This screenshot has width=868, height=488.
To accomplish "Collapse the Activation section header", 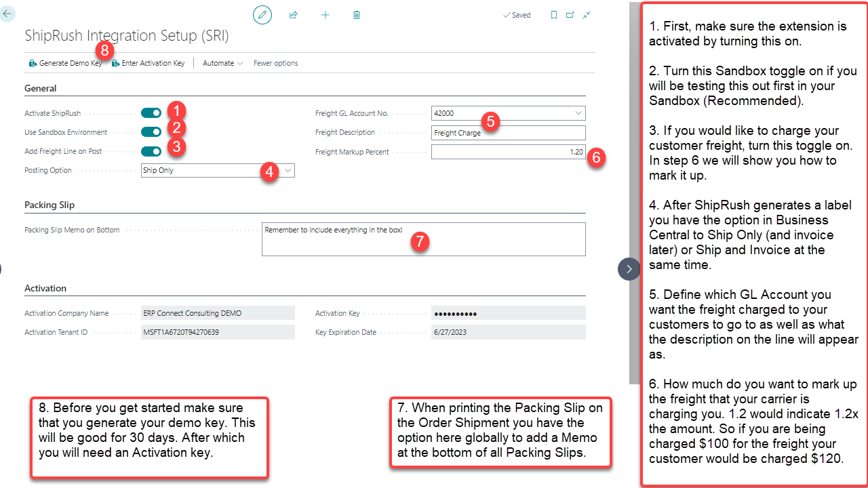I will pyautogui.click(x=45, y=288).
